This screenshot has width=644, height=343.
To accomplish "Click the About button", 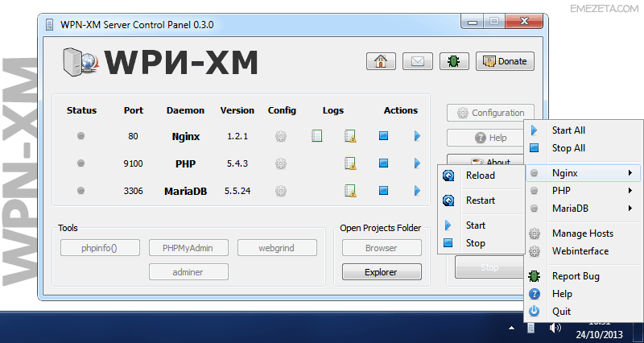I will click(x=485, y=160).
